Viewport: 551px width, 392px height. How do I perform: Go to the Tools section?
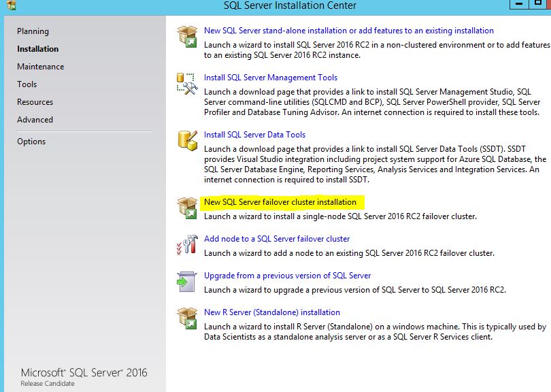click(27, 84)
